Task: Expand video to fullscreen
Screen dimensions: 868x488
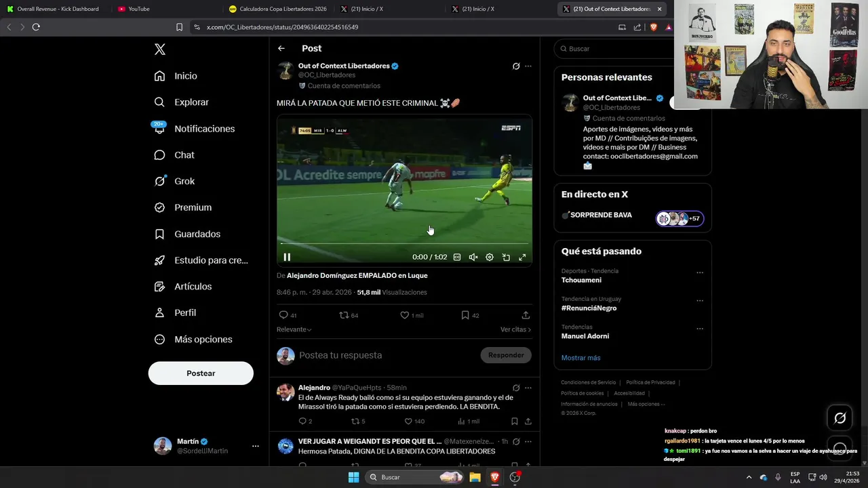Action: coord(522,257)
